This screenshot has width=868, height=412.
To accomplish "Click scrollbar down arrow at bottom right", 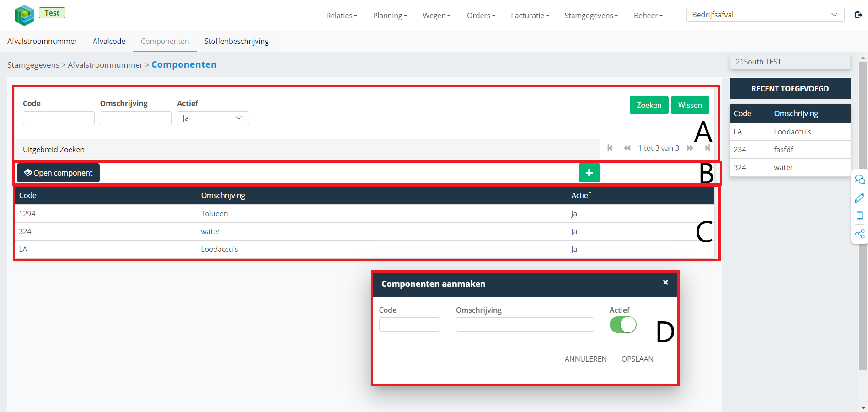I will (x=863, y=408).
